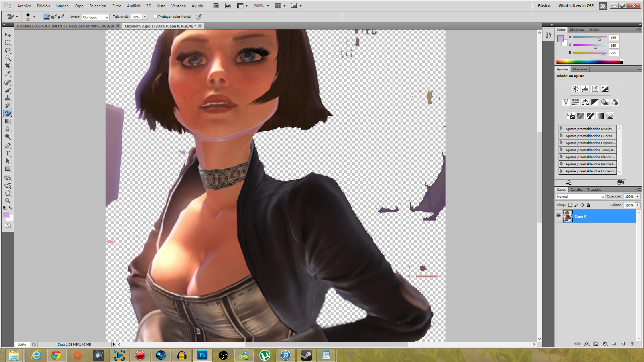Choose sampling once mode
This screenshot has height=362, width=644.
tap(54, 17)
